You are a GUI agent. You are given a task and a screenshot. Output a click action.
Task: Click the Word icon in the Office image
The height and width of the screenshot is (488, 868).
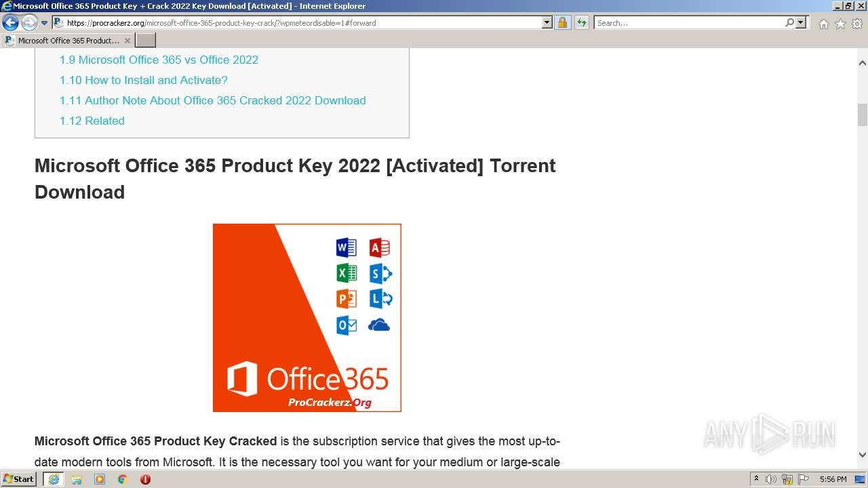coord(347,247)
